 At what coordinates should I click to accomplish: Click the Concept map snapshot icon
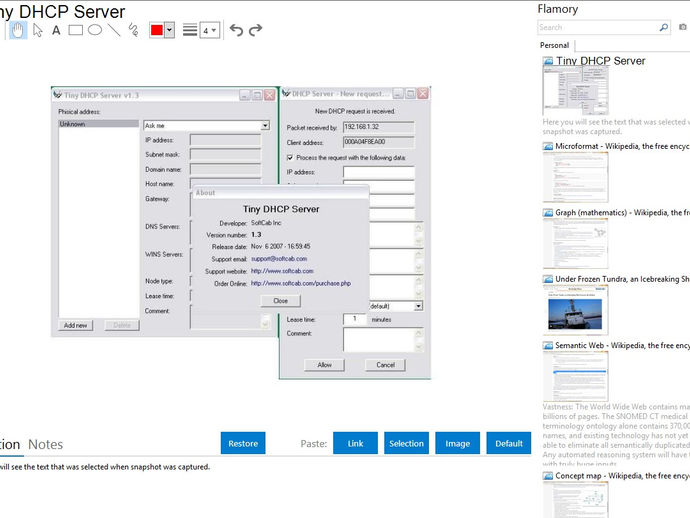click(548, 476)
